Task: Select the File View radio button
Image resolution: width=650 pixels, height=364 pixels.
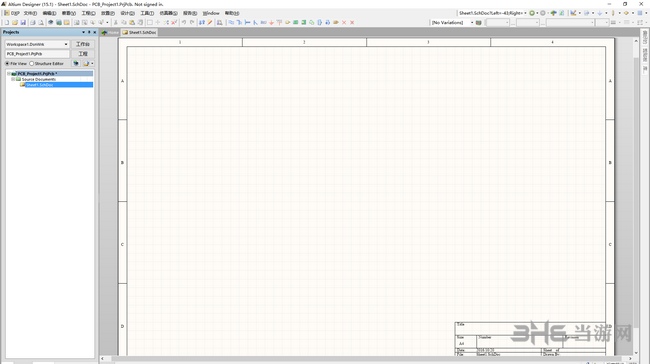Action: [x=7, y=63]
